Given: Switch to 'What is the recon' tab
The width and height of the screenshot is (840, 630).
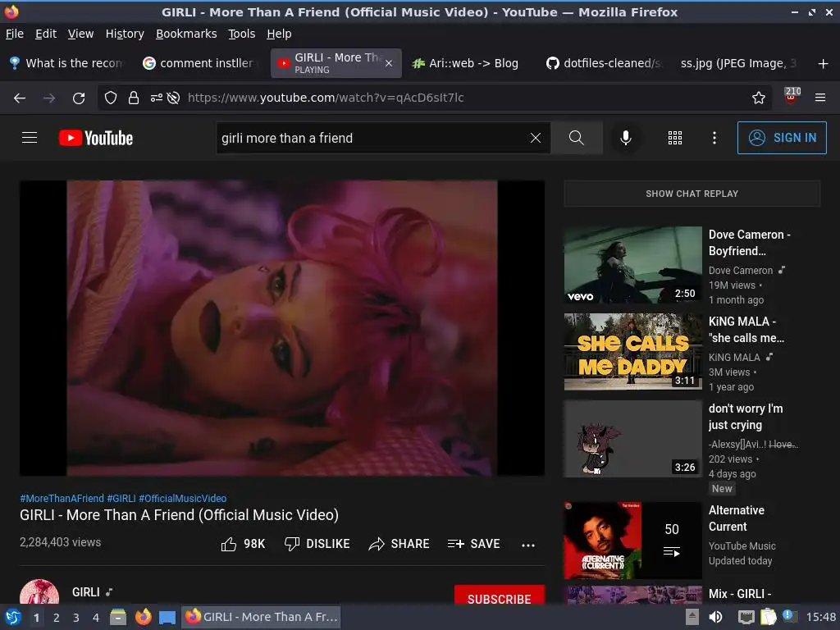Looking at the screenshot, I should click(x=67, y=63).
